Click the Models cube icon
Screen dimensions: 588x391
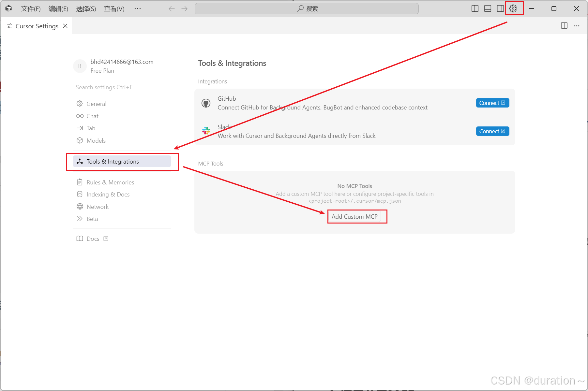point(80,140)
